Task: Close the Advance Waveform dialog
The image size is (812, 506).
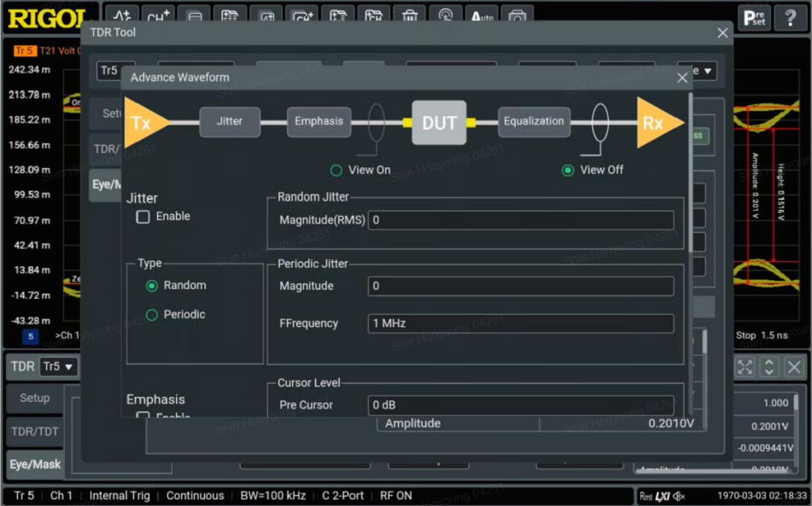Action: coord(682,79)
